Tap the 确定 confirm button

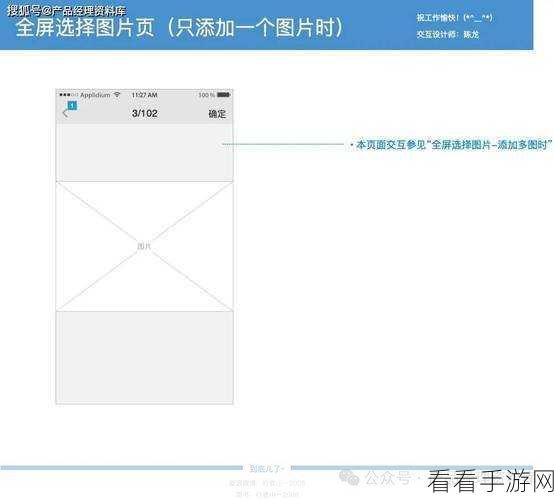click(x=217, y=114)
